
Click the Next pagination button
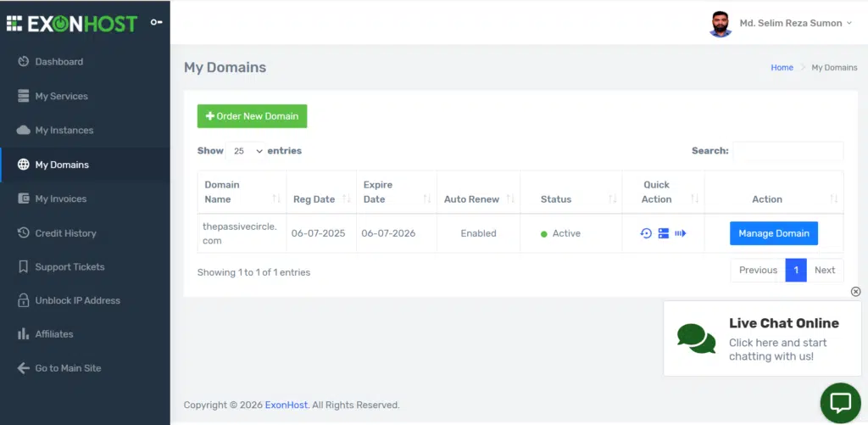click(824, 271)
